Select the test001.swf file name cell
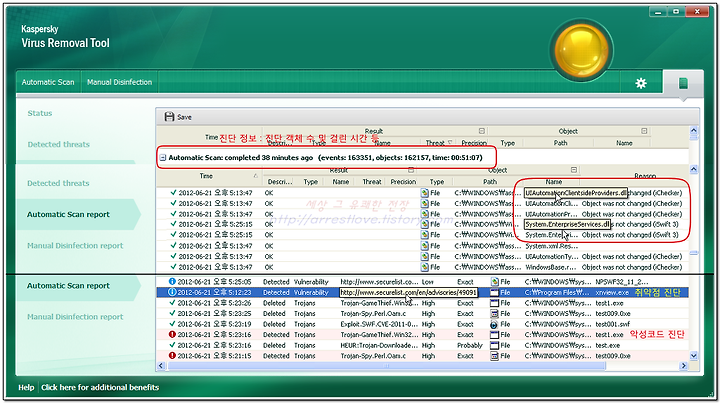 point(613,324)
